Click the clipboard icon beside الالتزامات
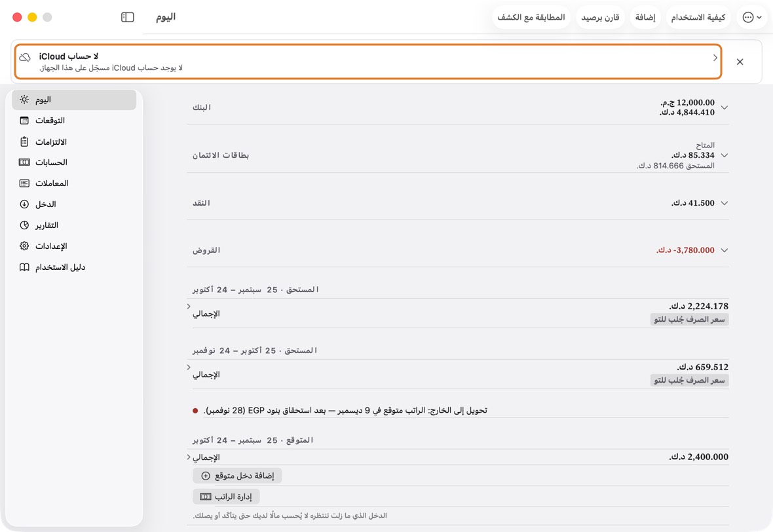 pos(24,142)
